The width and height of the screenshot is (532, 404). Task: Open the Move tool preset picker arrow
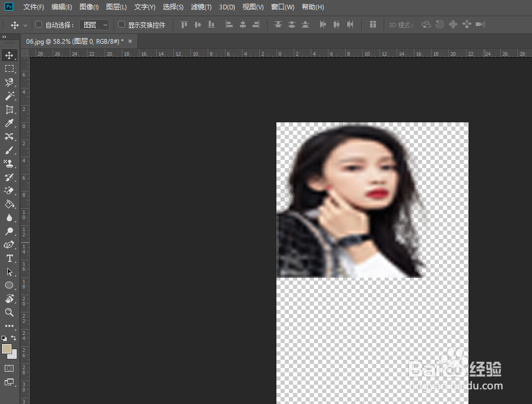25,25
